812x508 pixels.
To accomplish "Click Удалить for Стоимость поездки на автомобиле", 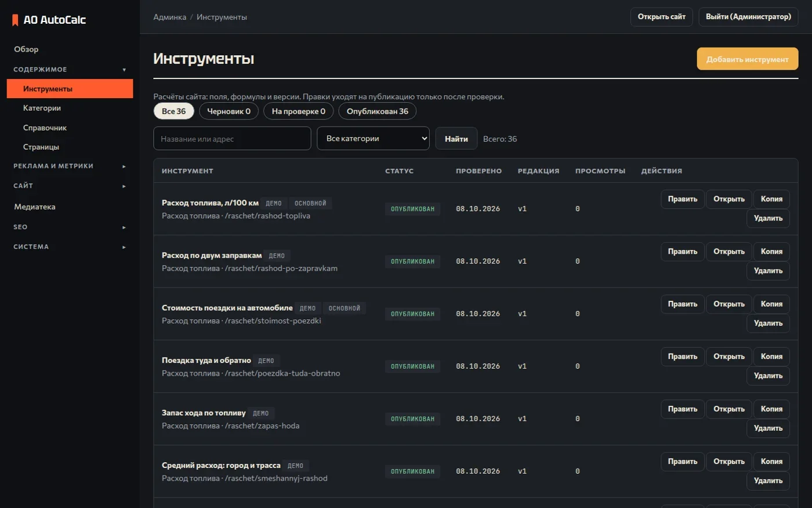I will coord(768,323).
